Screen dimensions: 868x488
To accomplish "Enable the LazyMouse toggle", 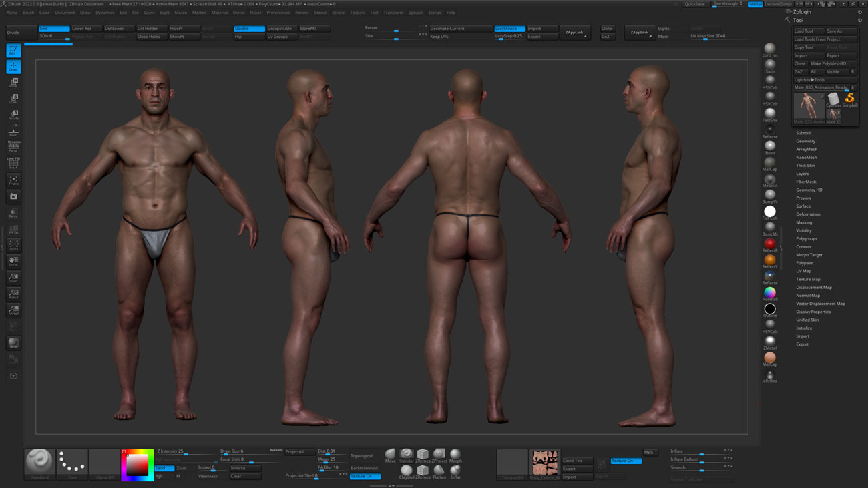I will coord(509,29).
